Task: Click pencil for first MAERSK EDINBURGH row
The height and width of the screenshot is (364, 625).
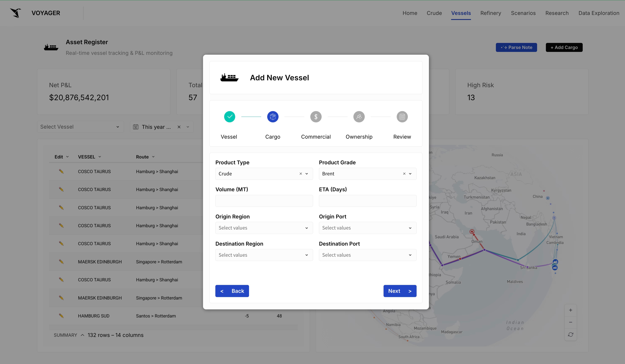Action: [61, 261]
